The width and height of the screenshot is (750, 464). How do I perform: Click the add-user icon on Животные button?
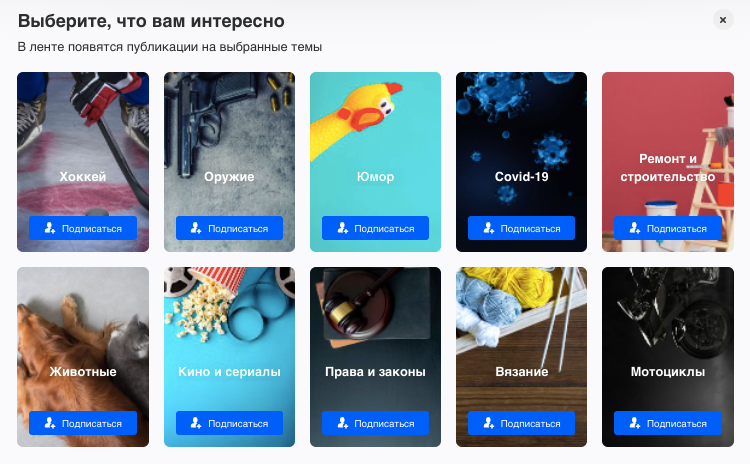(50, 423)
